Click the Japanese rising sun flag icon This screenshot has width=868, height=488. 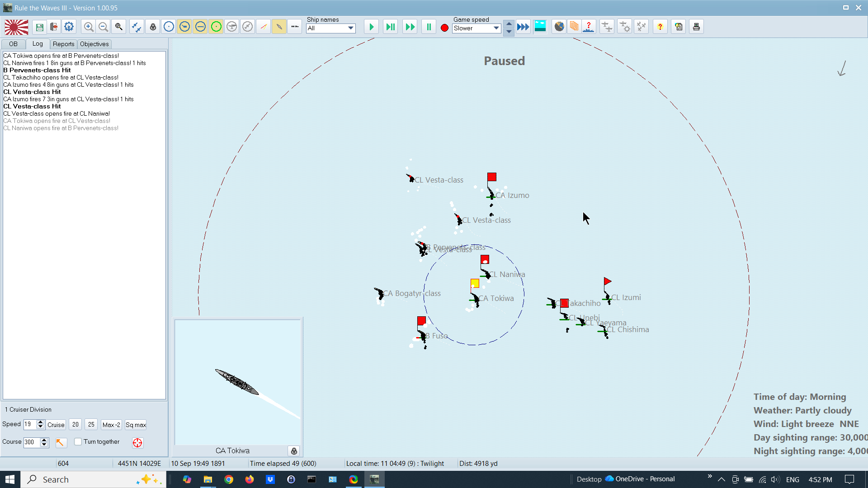[16, 27]
